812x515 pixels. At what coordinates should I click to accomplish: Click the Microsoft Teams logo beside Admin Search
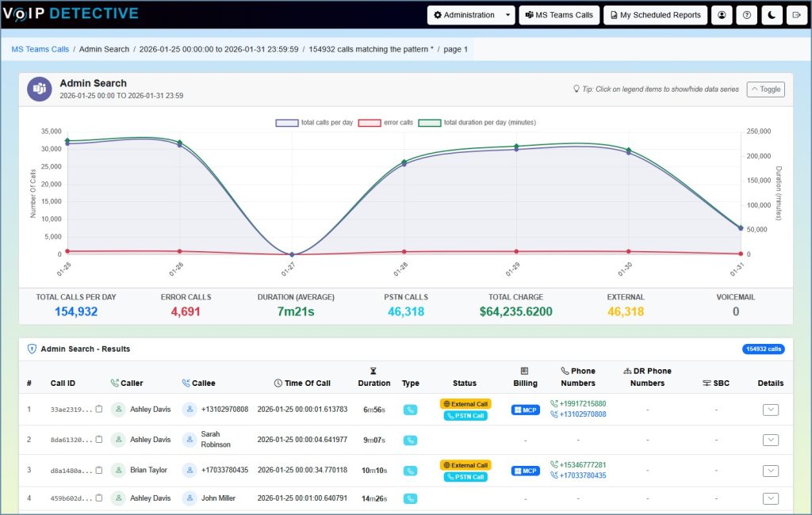click(40, 89)
